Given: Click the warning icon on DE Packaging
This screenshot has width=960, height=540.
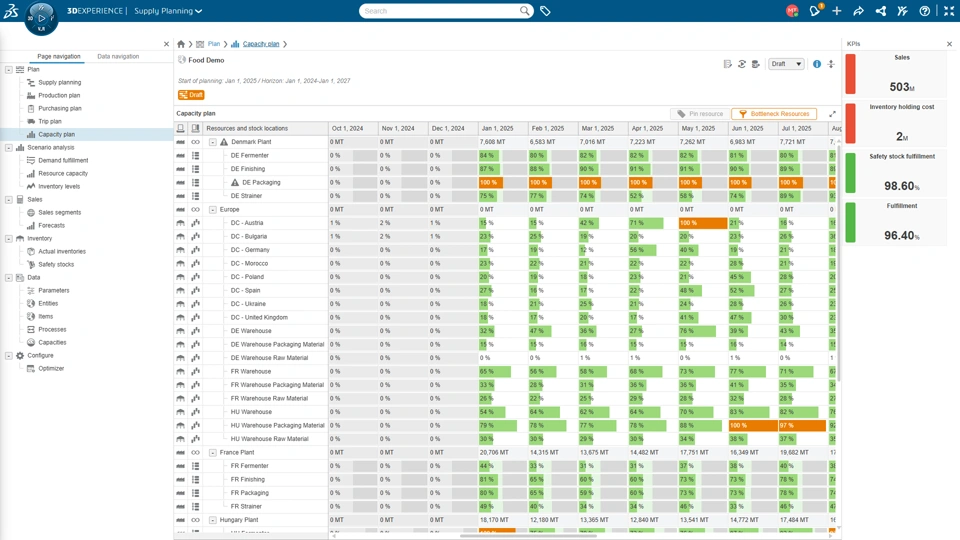Looking at the screenshot, I should point(234,182).
